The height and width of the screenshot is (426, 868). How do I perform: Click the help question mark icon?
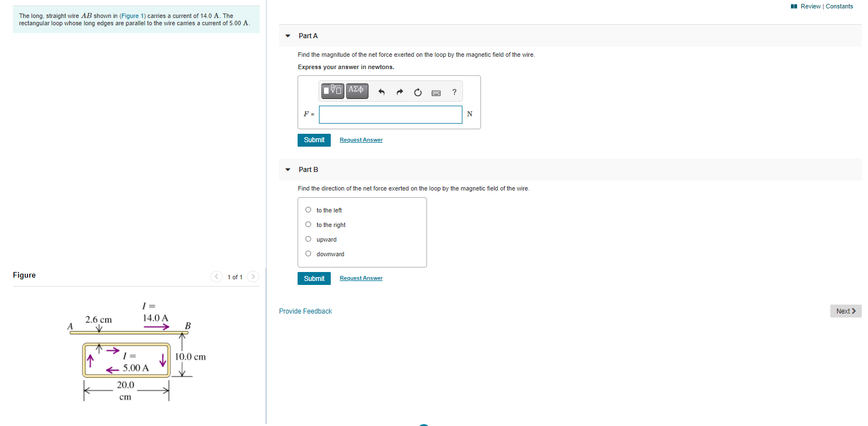tap(454, 92)
